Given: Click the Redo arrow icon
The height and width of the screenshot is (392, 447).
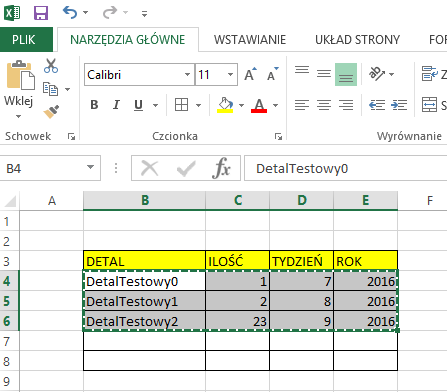Looking at the screenshot, I should (110, 13).
